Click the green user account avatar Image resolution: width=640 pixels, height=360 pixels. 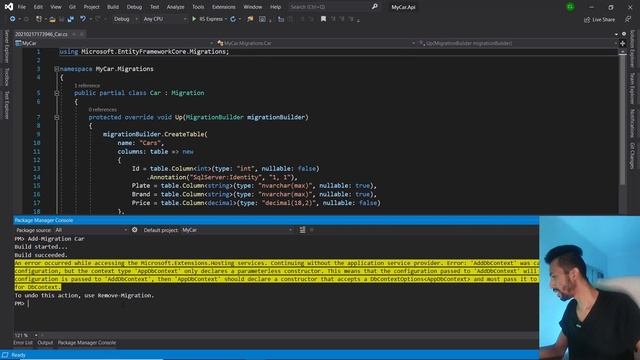point(570,7)
